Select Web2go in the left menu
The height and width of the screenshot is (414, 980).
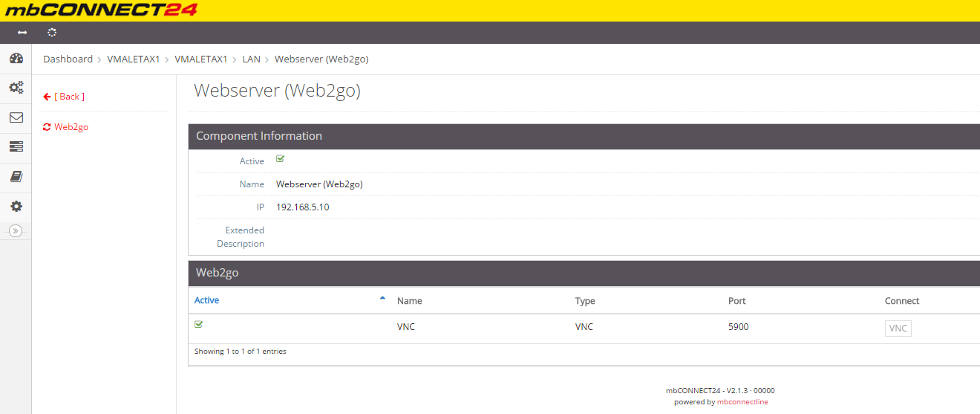(x=71, y=127)
